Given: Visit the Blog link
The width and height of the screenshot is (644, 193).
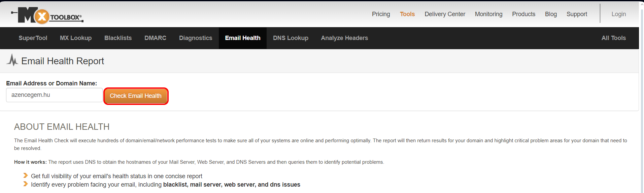Looking at the screenshot, I should [x=551, y=14].
